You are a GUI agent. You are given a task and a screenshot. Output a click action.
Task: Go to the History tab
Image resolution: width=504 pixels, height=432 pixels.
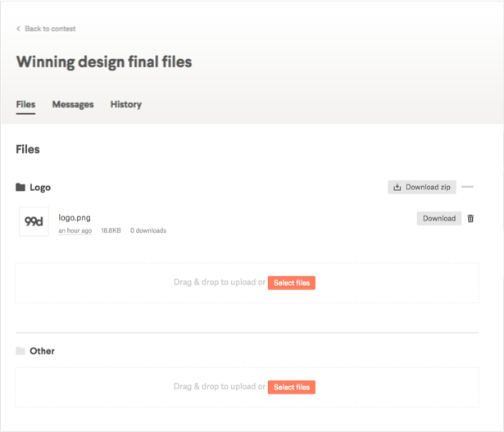[x=126, y=105]
